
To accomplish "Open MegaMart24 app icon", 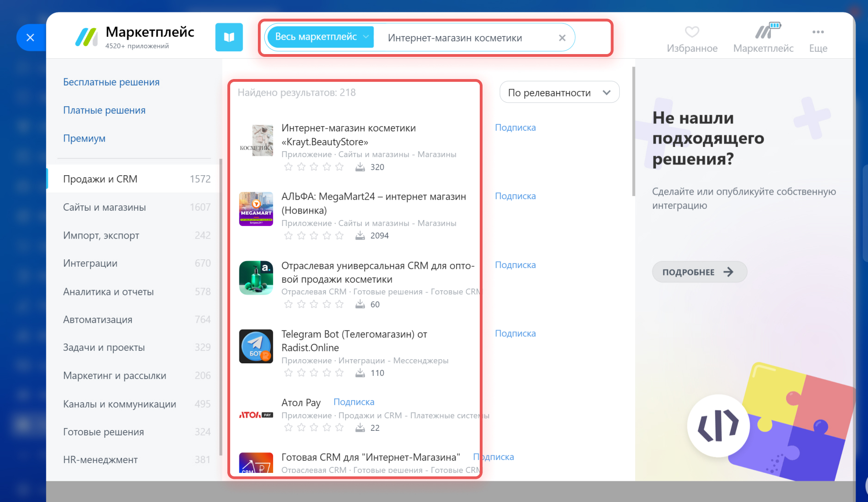I will coord(256,209).
